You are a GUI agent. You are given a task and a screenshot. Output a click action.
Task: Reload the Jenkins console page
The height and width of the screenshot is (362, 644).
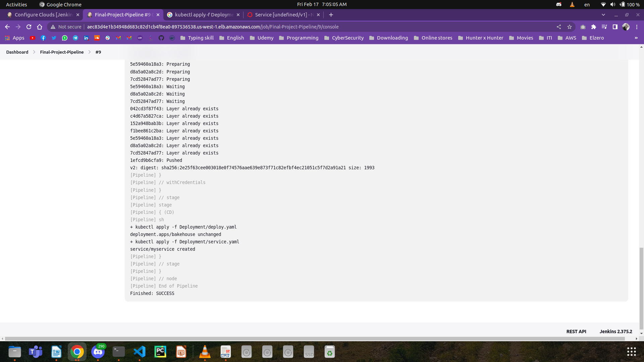pos(29,27)
